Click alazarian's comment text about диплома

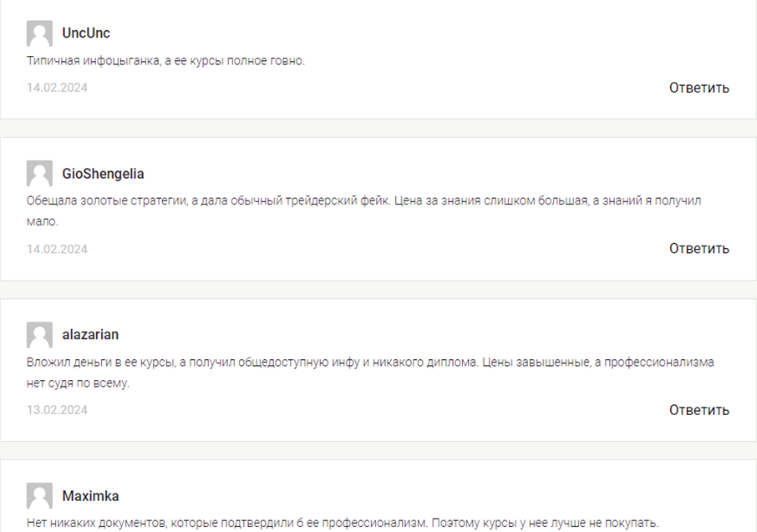point(370,372)
